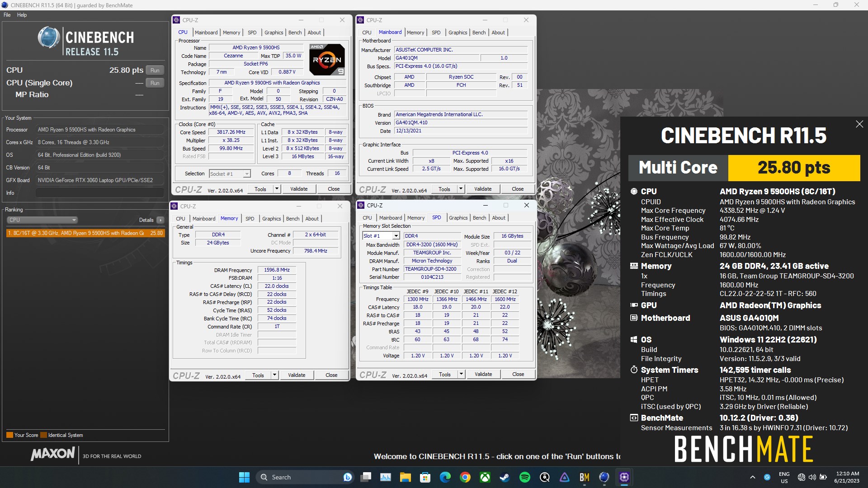
Task: Open the Help menu in Cinebench
Action: [x=22, y=15]
